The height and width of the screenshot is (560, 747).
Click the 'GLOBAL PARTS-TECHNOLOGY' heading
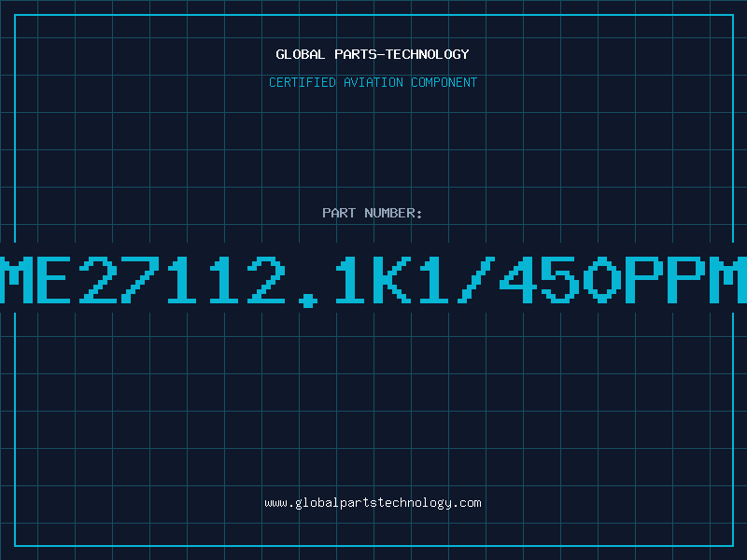click(x=373, y=54)
